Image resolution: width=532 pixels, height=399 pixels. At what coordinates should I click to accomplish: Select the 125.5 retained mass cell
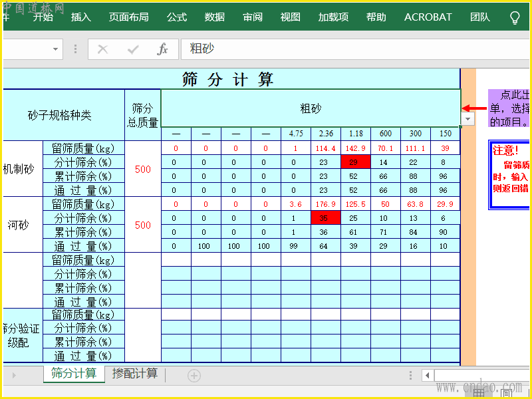[356, 204]
